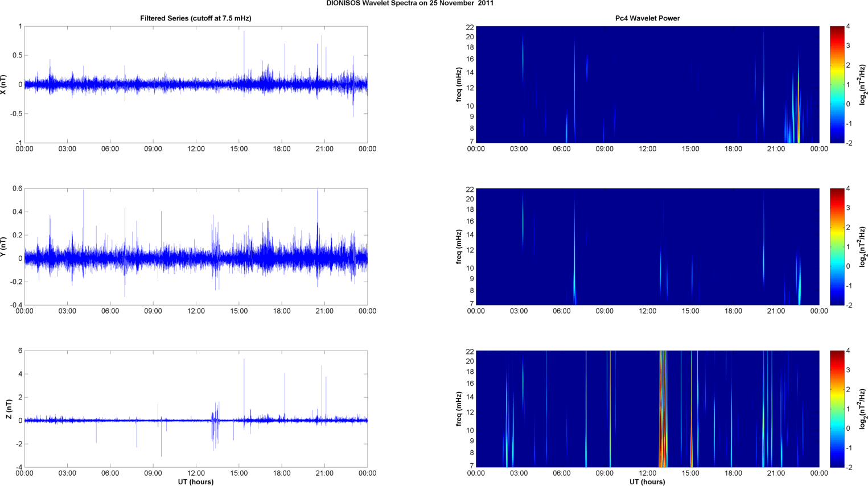Click '10' frequency tick on bottom spectrogram

pyautogui.click(x=470, y=430)
